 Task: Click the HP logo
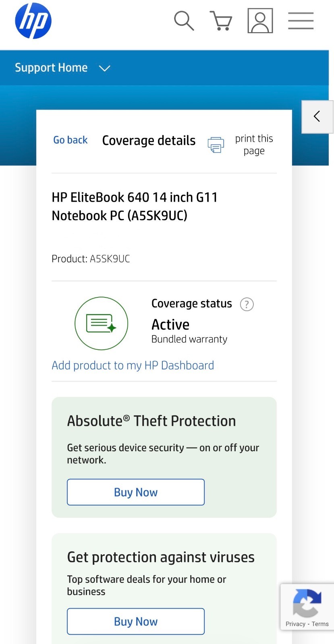(33, 21)
